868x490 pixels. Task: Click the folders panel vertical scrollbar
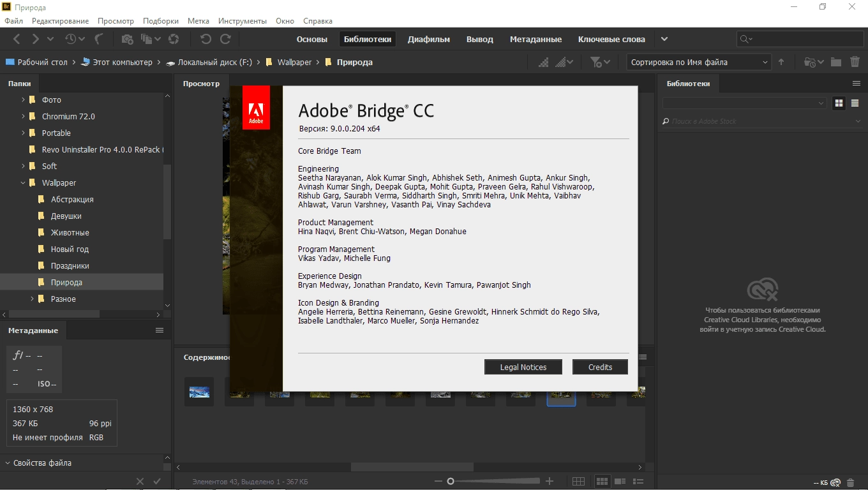point(167,202)
